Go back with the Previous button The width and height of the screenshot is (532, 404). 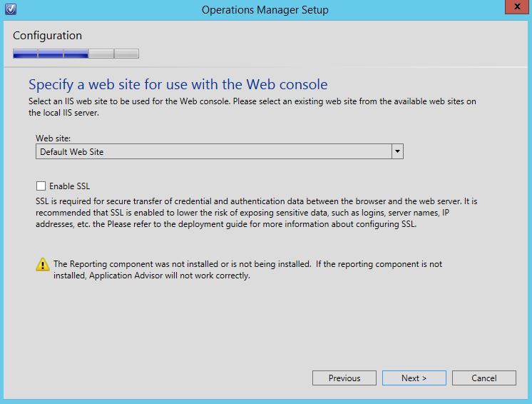tap(344, 378)
